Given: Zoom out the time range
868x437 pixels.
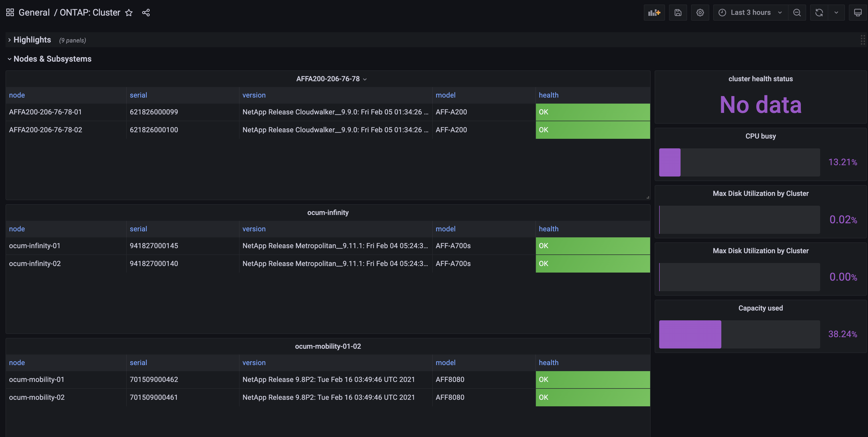Looking at the screenshot, I should (797, 13).
